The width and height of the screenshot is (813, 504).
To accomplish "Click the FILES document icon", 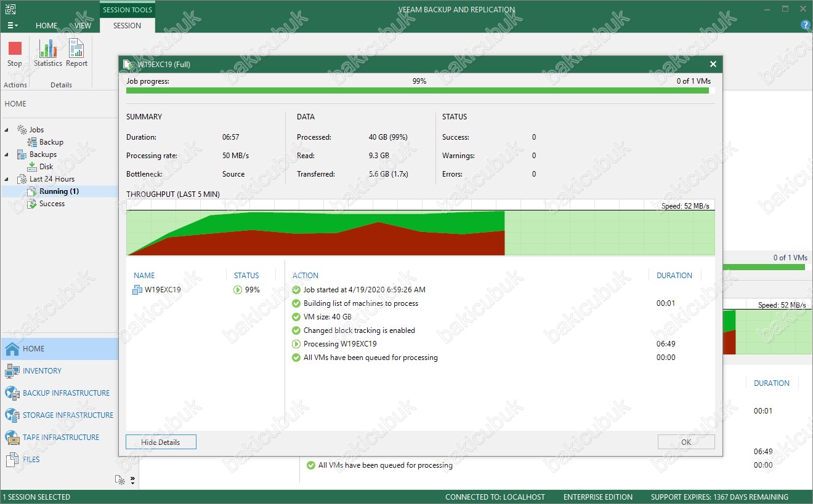I will point(12,459).
